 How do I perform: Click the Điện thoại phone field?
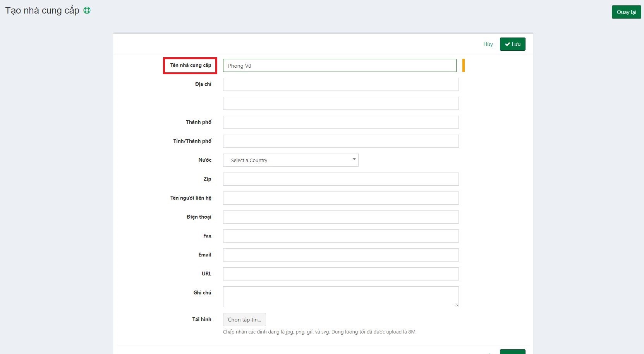point(340,217)
